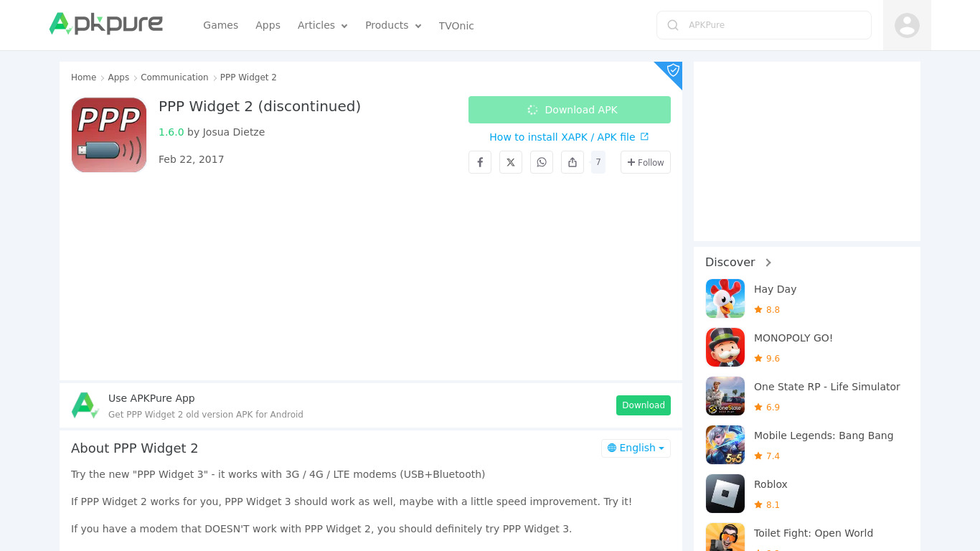Click the APKPure app promo logo
The image size is (980, 551).
click(85, 405)
